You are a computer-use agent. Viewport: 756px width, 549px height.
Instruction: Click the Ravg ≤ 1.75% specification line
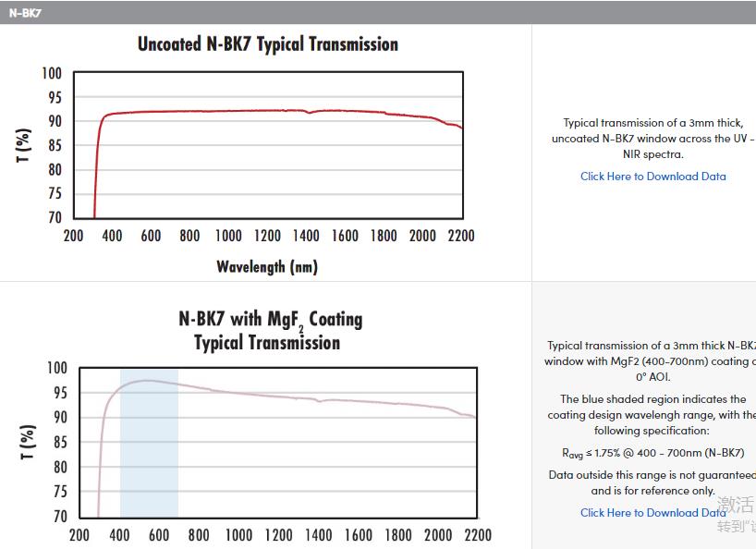pos(652,453)
